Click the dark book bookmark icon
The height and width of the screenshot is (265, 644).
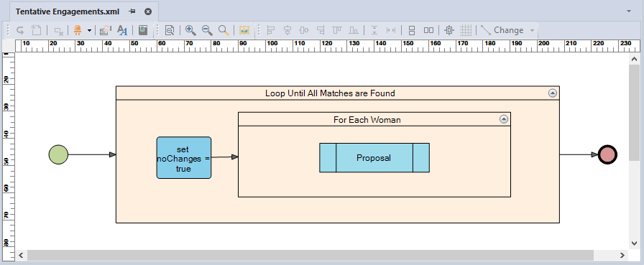pos(143,30)
